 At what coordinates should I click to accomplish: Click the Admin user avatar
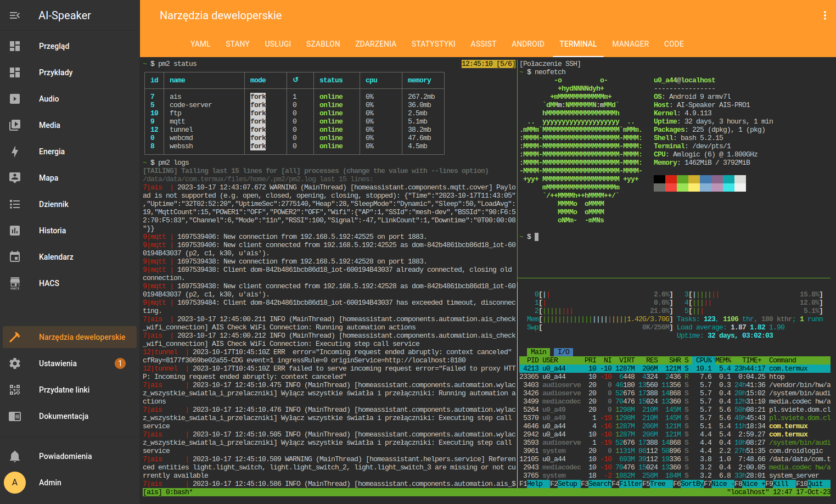[x=15, y=483]
